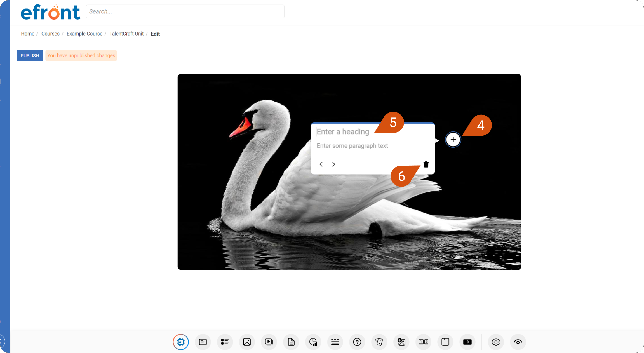
Task: Go to the next hotspot card
Action: pos(333,164)
